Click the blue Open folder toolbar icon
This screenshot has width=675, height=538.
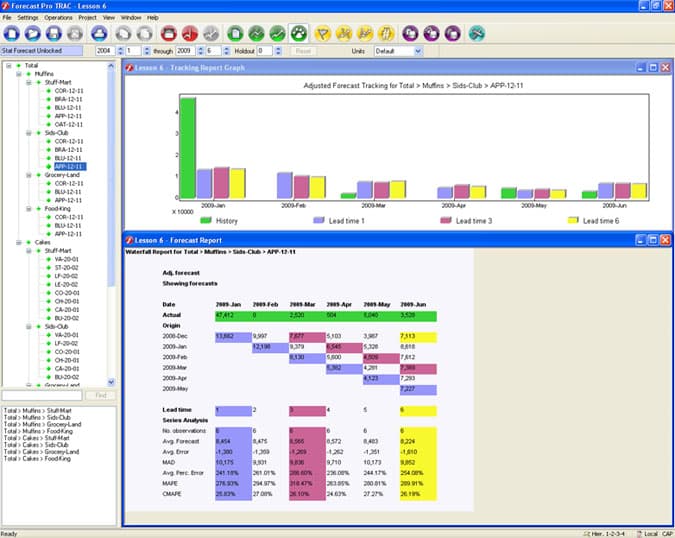pyautogui.click(x=33, y=33)
